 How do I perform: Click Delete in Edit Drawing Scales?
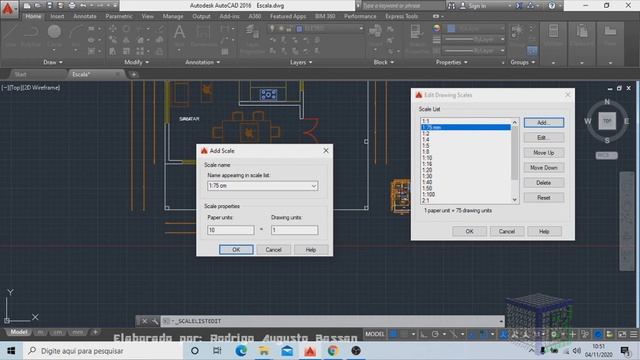coord(544,183)
